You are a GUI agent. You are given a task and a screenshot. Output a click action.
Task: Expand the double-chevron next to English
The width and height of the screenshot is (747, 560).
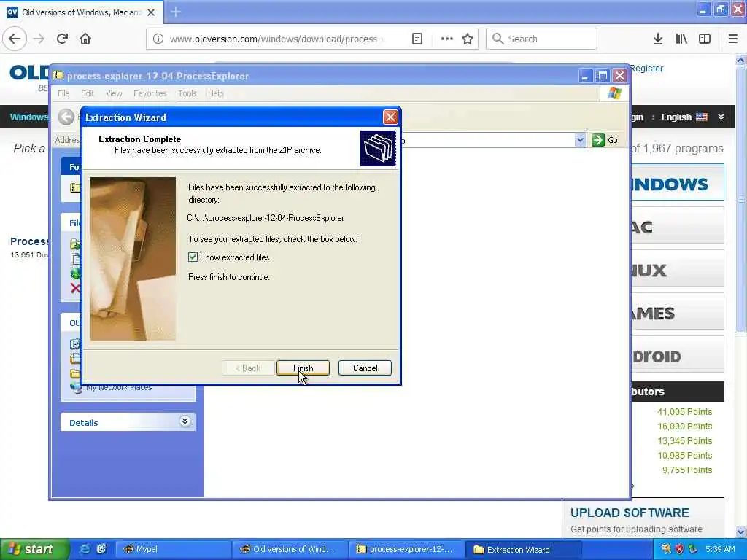click(721, 117)
